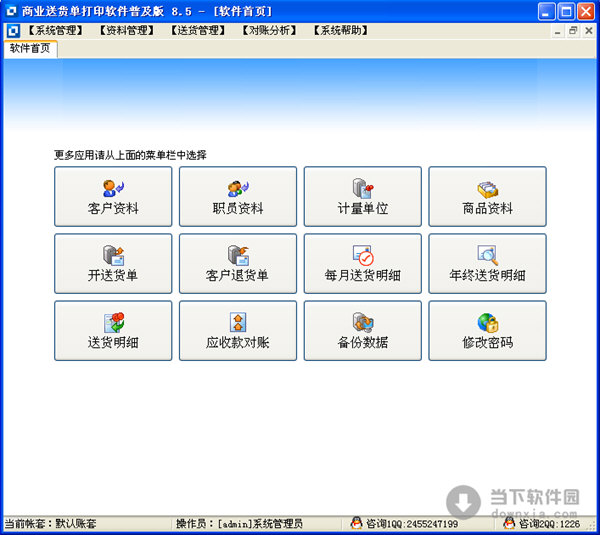Viewport: 600px width, 535px height.
Task: Open the 【对账分析】 menu
Action: 269,31
